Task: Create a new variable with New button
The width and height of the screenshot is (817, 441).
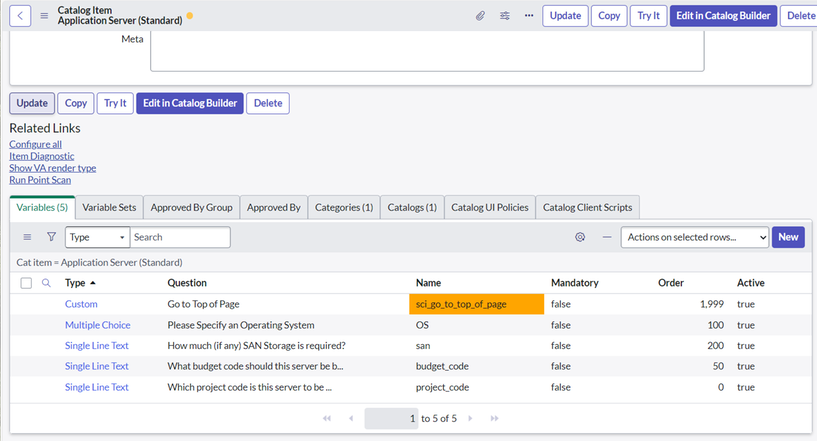Action: (788, 237)
